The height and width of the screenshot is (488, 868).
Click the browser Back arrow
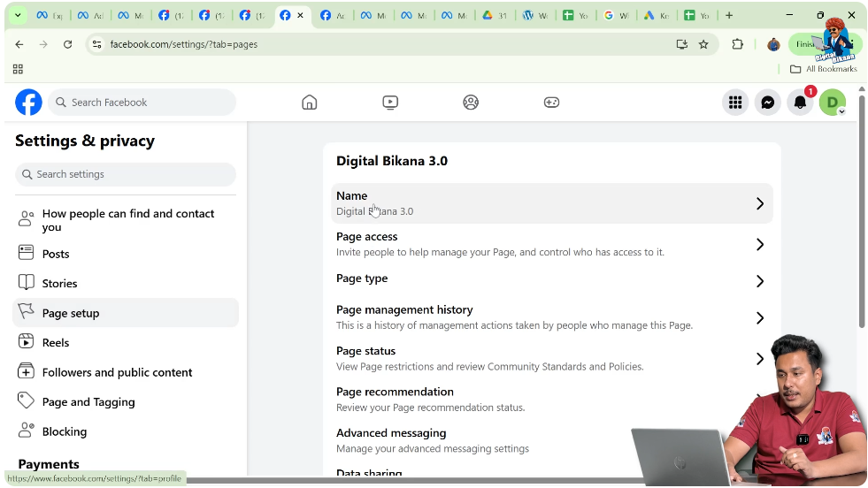click(x=19, y=44)
